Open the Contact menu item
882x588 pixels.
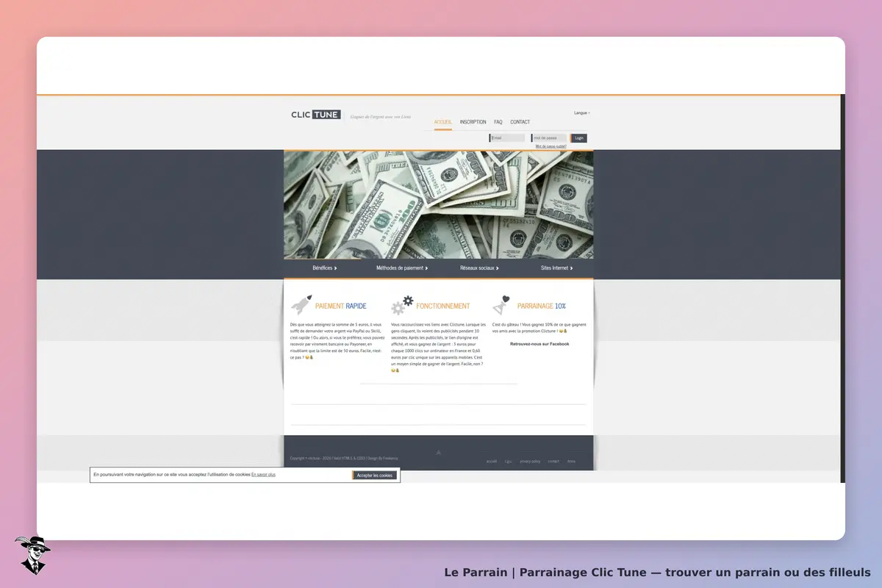(x=520, y=122)
